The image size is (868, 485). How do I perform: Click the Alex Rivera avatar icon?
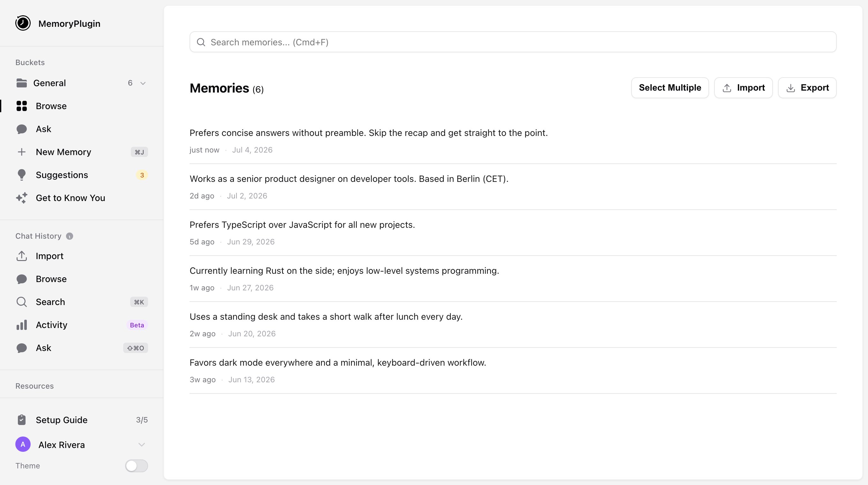coord(23,444)
